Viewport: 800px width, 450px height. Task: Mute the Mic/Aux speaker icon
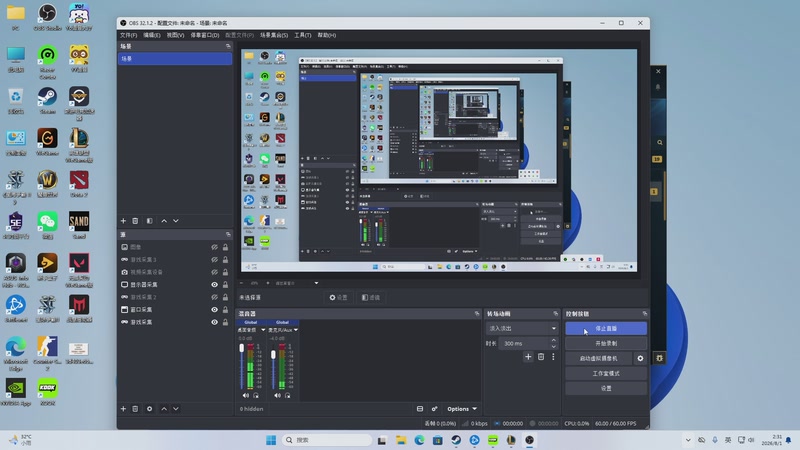coord(277,395)
